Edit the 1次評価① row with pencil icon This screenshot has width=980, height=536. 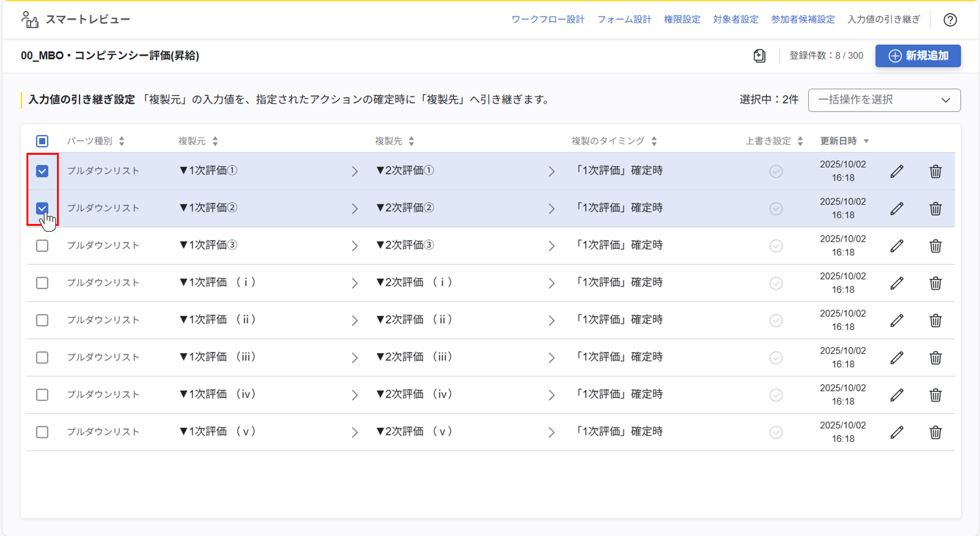point(897,171)
